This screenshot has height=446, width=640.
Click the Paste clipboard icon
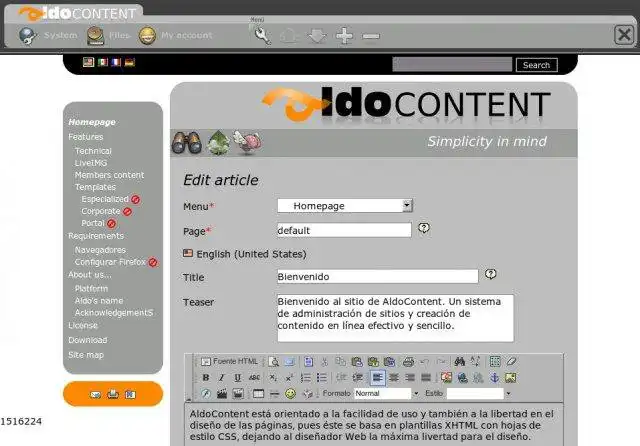pos(357,362)
